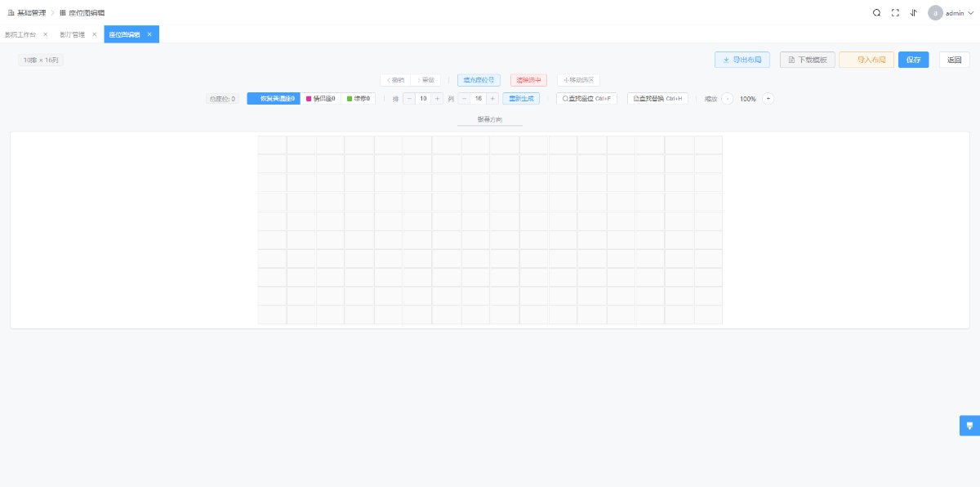The width and height of the screenshot is (980, 487).
Task: Increase the column count with plus
Action: 492,99
